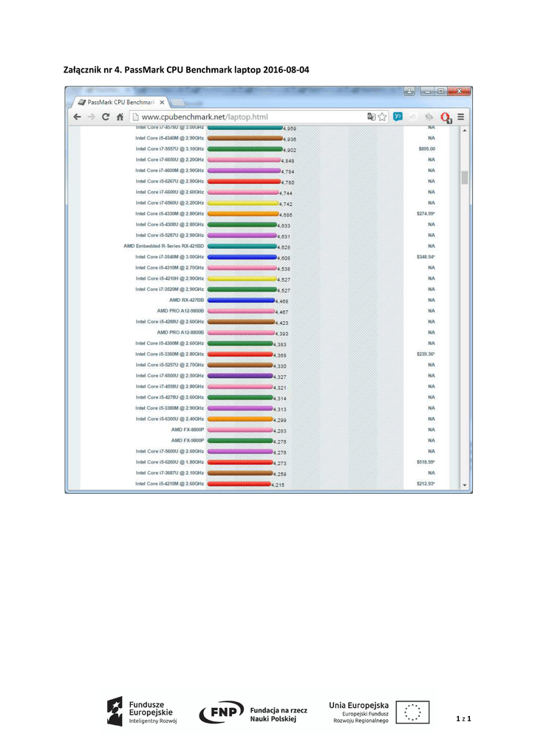Click the blue Y extension icon
This screenshot has width=535, height=756.
pyautogui.click(x=398, y=117)
